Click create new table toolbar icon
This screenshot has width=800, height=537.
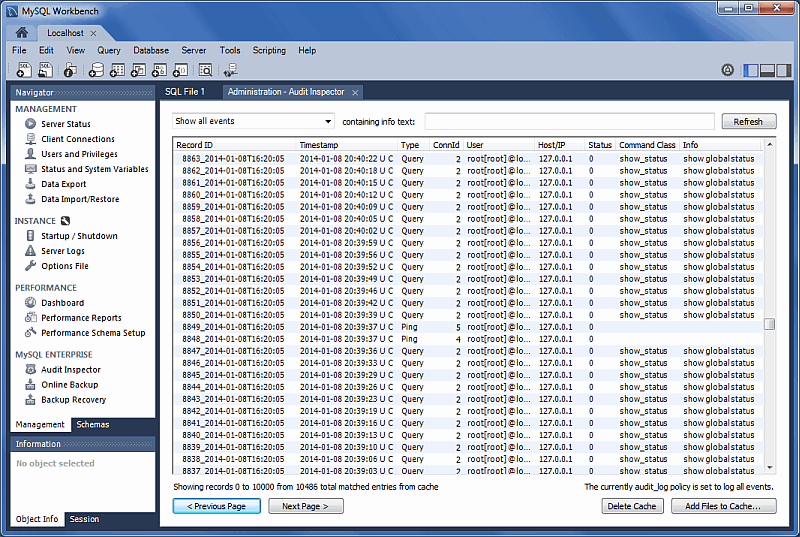tap(117, 70)
